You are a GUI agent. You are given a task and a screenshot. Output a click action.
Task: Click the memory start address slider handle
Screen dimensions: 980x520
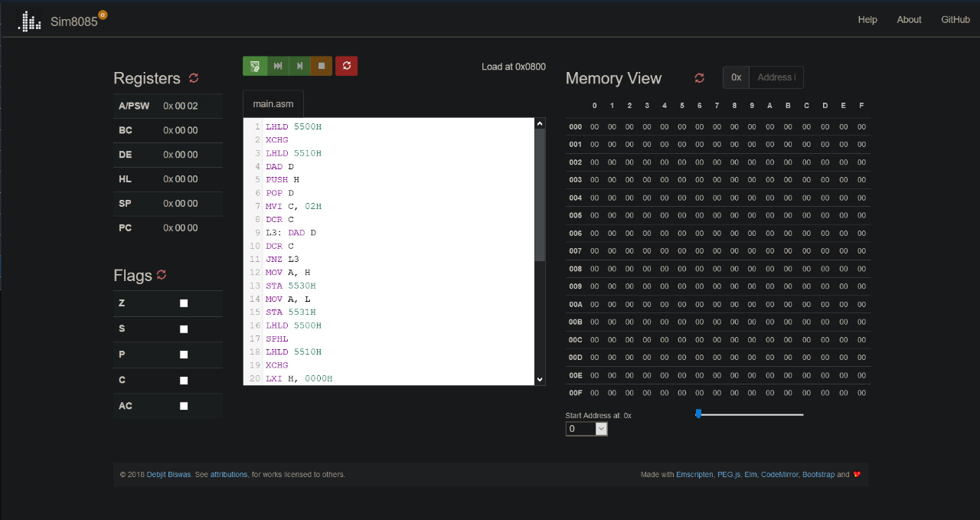pos(698,414)
